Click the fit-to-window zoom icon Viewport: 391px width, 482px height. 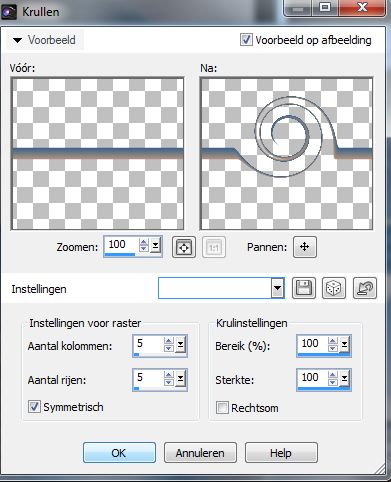click(184, 247)
